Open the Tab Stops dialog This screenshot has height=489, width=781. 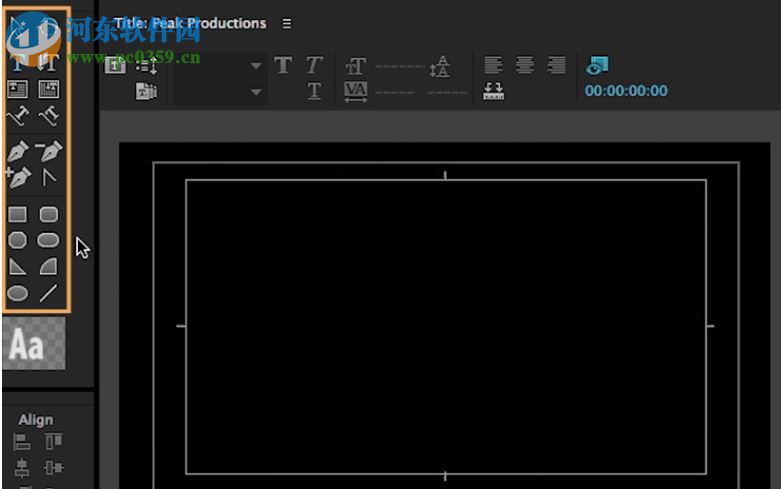pos(493,91)
